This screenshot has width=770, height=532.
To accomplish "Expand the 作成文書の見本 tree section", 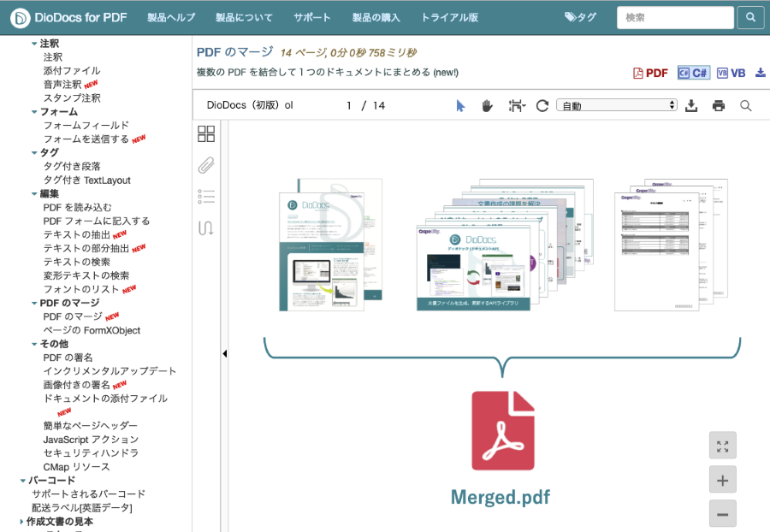I will [21, 522].
